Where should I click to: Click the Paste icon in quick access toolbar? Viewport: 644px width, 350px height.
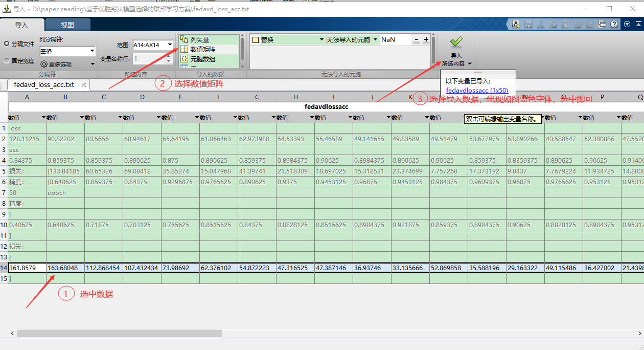(567, 24)
